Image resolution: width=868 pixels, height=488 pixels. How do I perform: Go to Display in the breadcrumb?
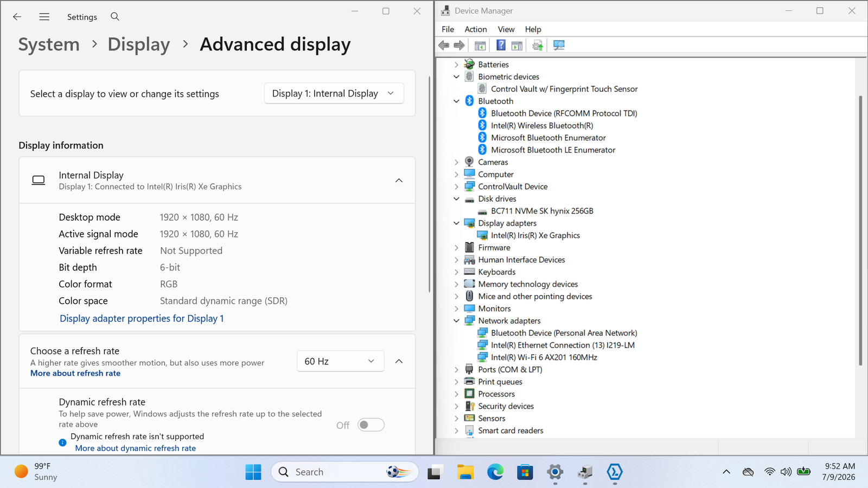click(x=139, y=44)
